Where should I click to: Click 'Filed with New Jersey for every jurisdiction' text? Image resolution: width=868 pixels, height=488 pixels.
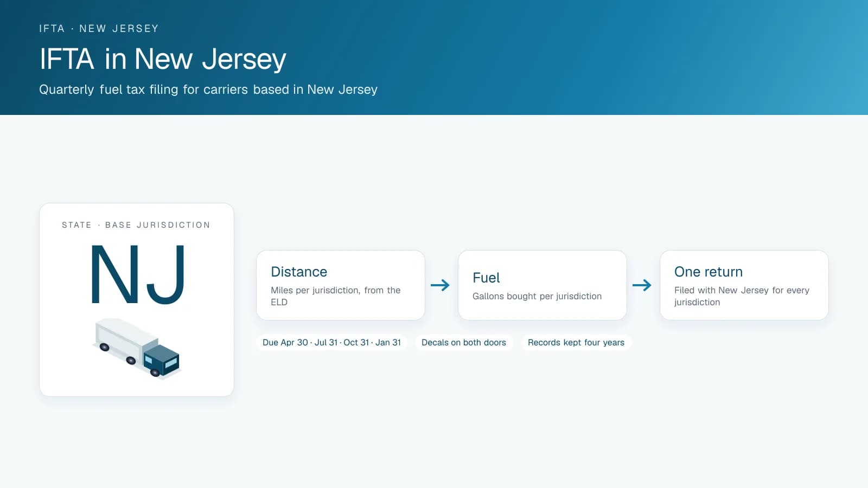(x=742, y=296)
